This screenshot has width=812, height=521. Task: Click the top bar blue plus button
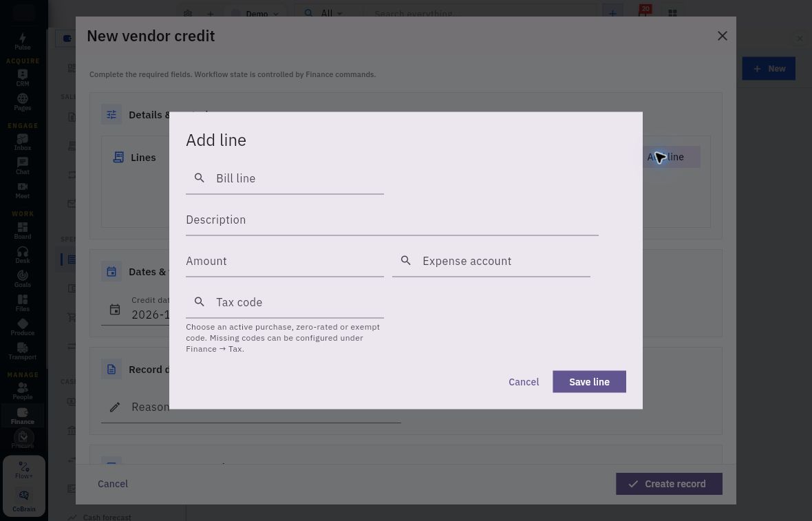point(612,14)
